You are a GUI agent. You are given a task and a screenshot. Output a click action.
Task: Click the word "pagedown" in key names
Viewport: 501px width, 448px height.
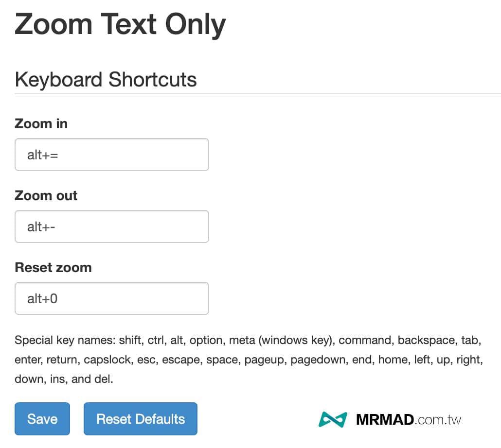tap(319, 360)
